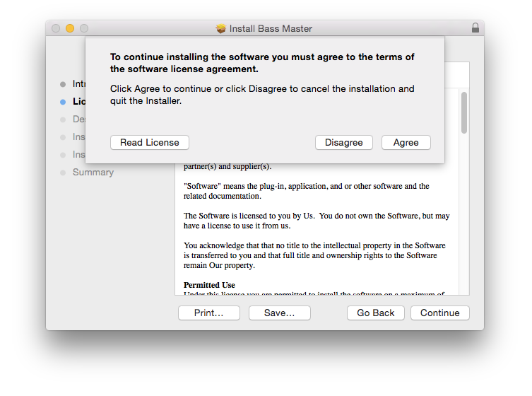Click the Save... button
The image size is (532, 396).
coord(280,313)
